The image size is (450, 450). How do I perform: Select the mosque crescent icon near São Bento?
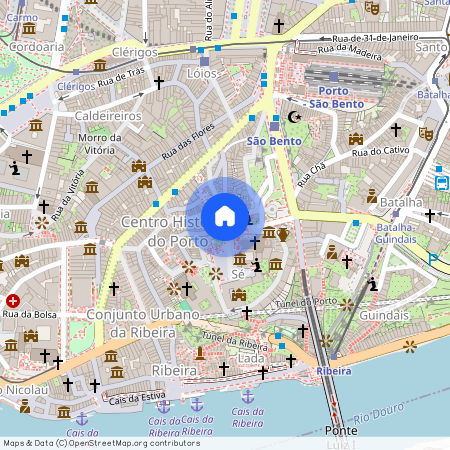295,117
